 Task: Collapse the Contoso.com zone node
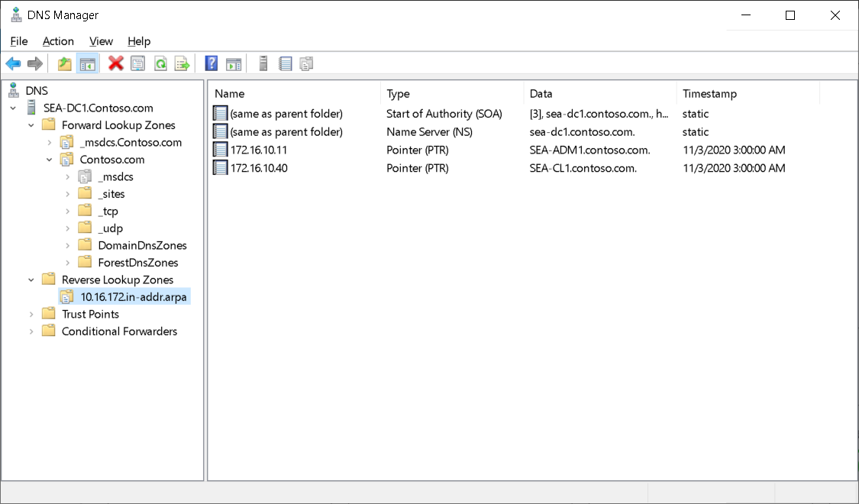coord(50,160)
